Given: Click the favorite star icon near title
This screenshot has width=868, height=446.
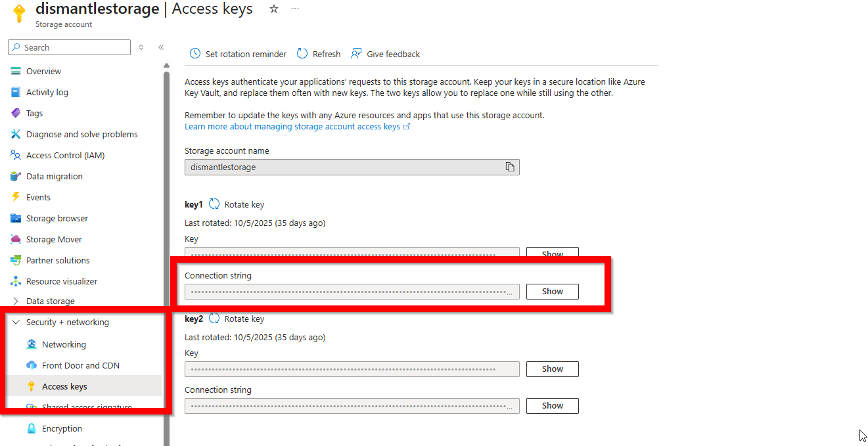Looking at the screenshot, I should (x=274, y=9).
